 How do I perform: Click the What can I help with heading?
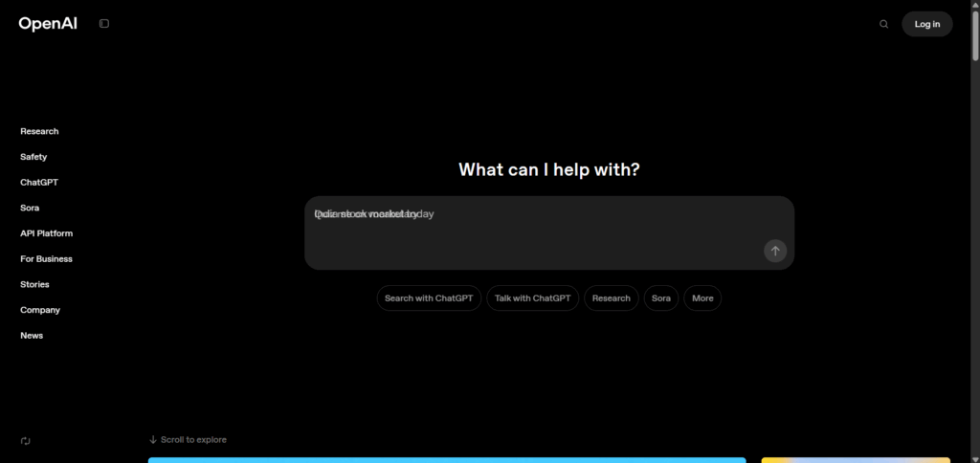click(x=549, y=169)
